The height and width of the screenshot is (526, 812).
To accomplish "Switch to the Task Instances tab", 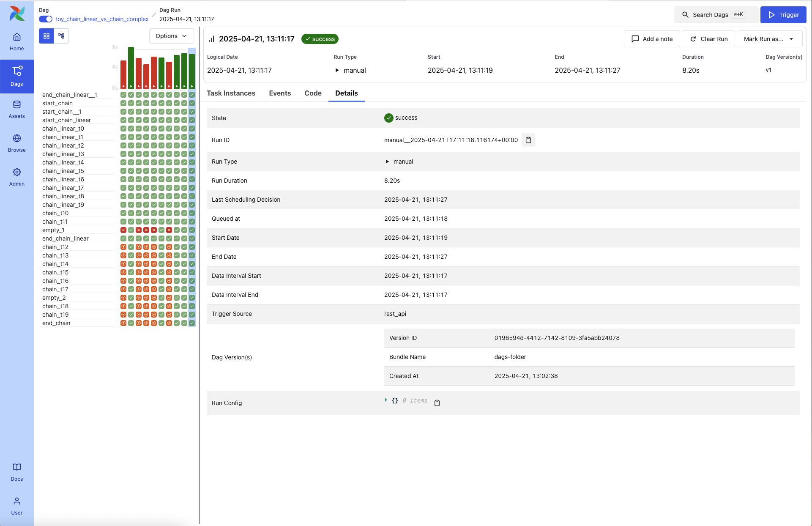I will (x=231, y=93).
